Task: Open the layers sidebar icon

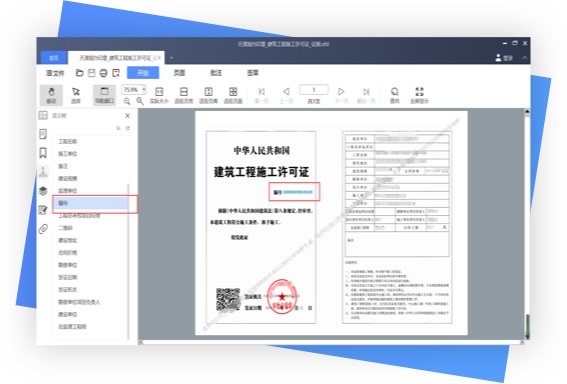Action: pyautogui.click(x=43, y=191)
